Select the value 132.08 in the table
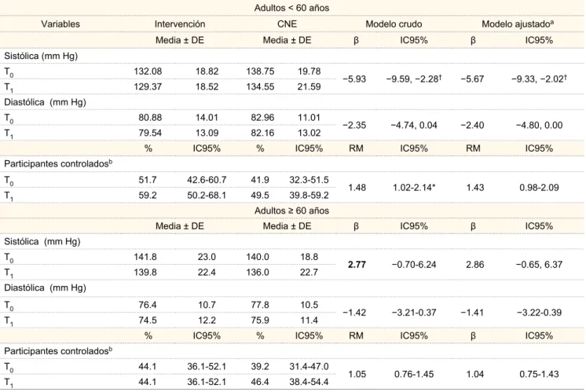The width and height of the screenshot is (586, 392). pos(148,71)
